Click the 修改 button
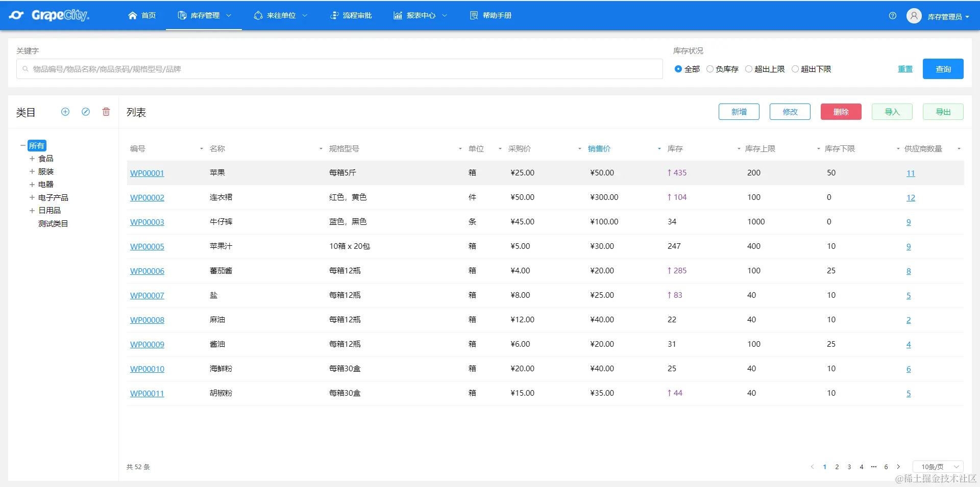Image resolution: width=980 pixels, height=487 pixels. point(790,112)
